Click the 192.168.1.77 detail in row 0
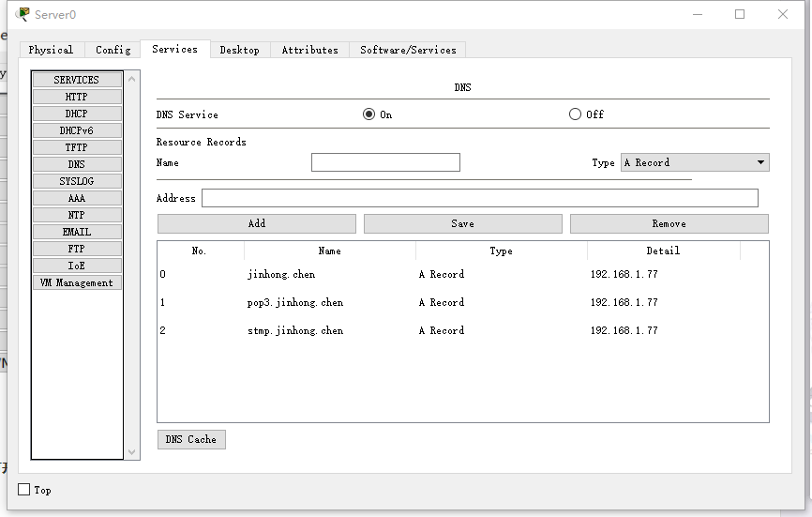The image size is (812, 517). pos(624,274)
